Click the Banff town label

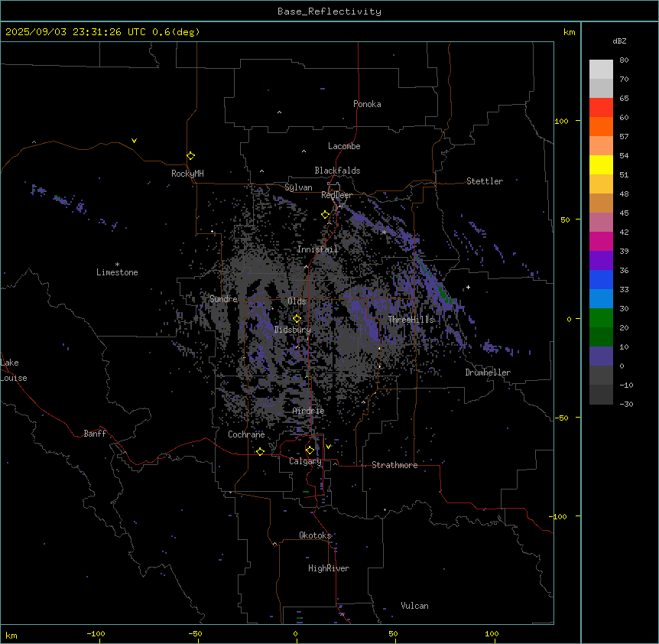click(x=95, y=434)
